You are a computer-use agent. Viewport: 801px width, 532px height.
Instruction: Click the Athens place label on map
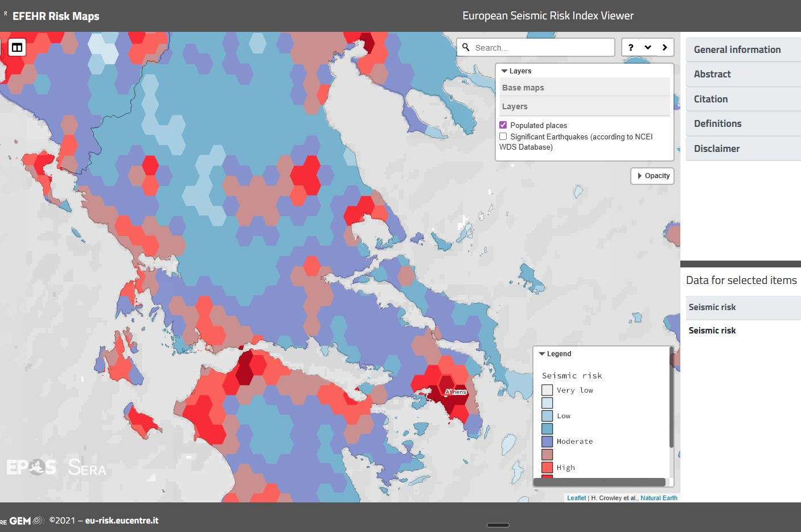click(456, 391)
